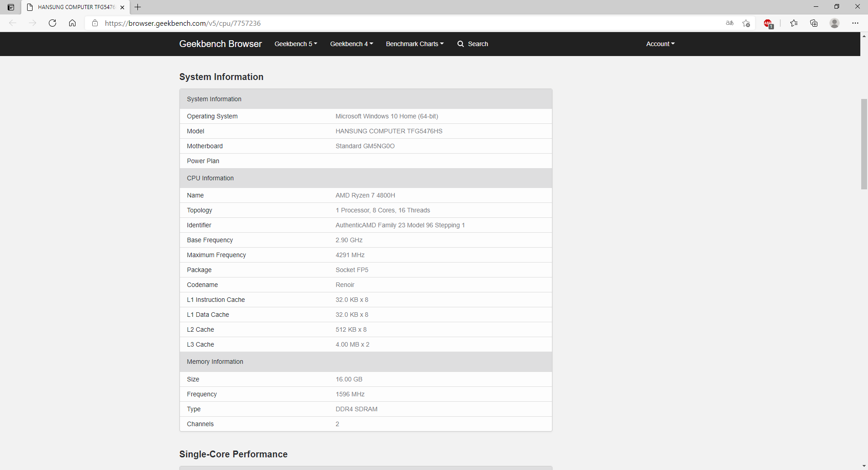The height and width of the screenshot is (470, 868).
Task: Select the 'DDR4 SDRAM' memory type
Action: click(356, 409)
